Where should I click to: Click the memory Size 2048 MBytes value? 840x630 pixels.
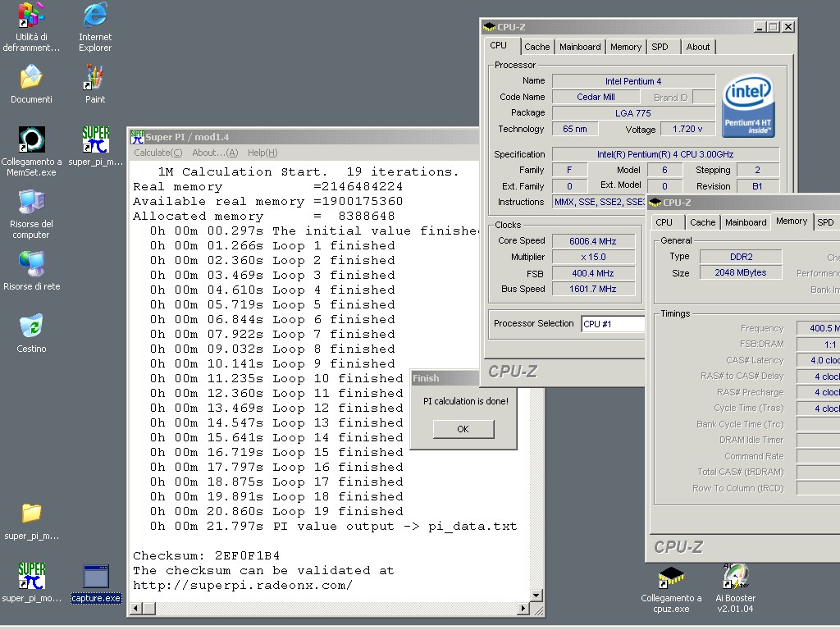[x=741, y=272]
